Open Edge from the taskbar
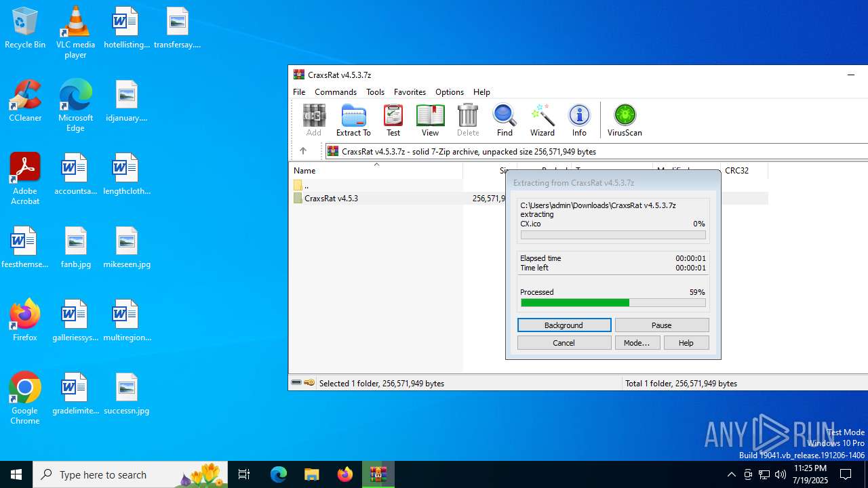Image resolution: width=868 pixels, height=488 pixels. pyautogui.click(x=279, y=474)
